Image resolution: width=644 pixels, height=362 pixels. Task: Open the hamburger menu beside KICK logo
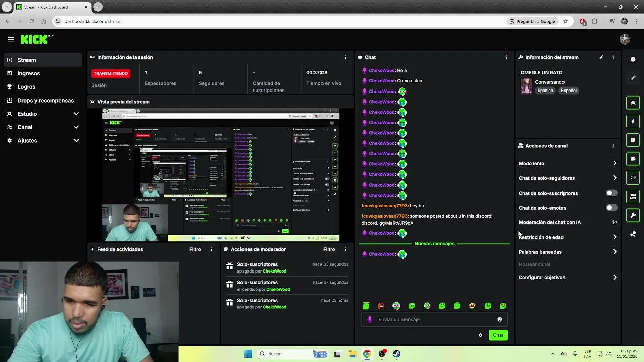[x=11, y=39]
